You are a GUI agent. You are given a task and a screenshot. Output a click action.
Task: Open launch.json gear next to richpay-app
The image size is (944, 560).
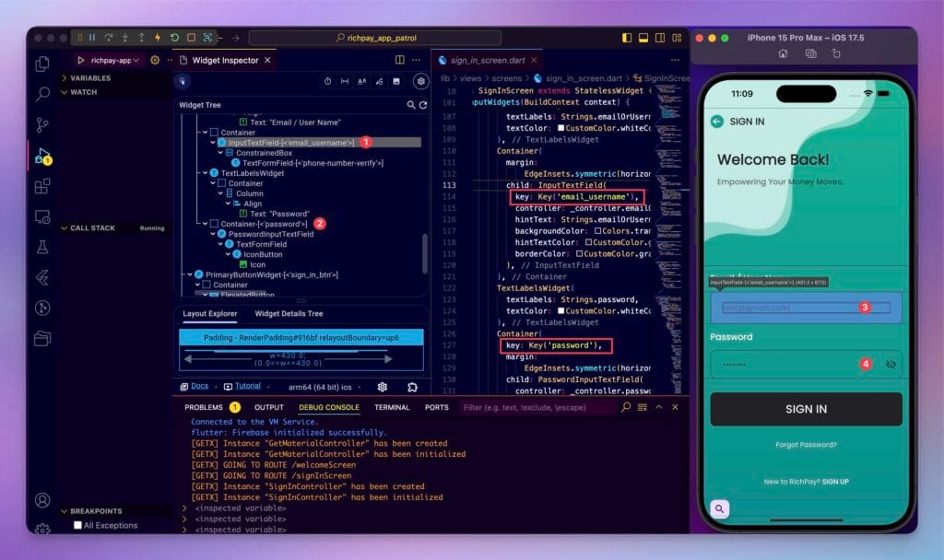[155, 60]
